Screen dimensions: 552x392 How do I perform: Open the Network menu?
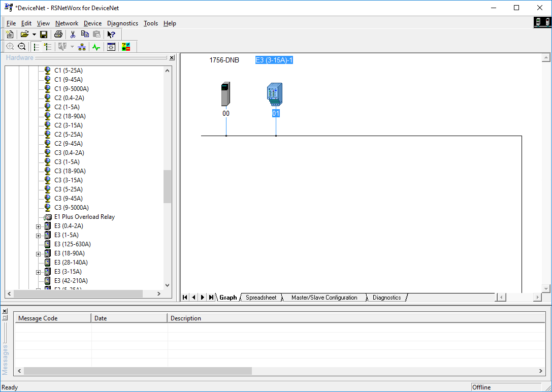tap(67, 23)
